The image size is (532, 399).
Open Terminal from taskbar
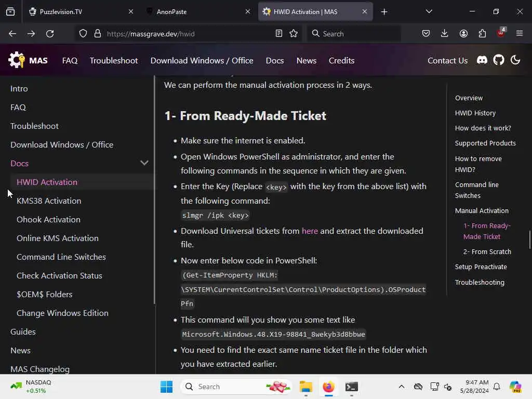pyautogui.click(x=352, y=387)
